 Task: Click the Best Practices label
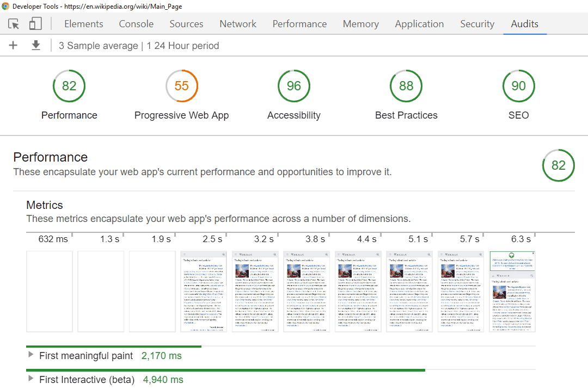pos(406,115)
